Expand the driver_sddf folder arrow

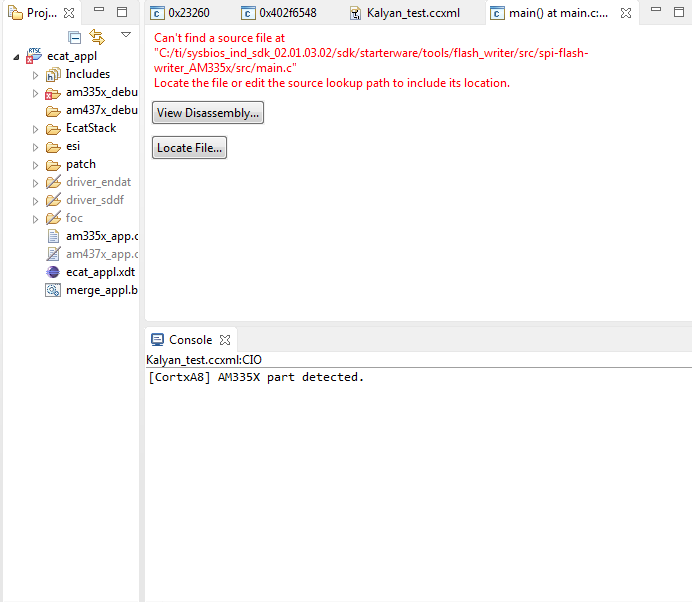pos(35,201)
